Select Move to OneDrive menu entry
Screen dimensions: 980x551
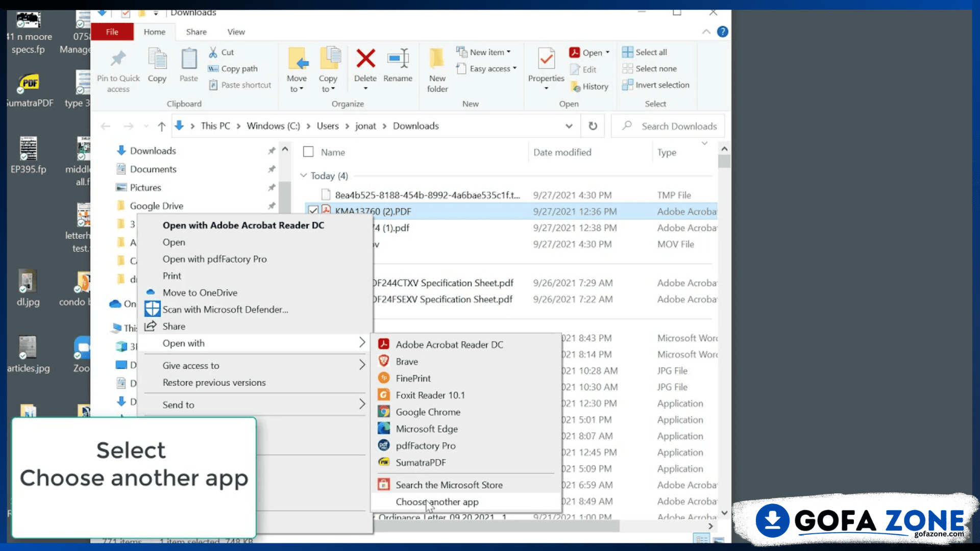pyautogui.click(x=255, y=292)
